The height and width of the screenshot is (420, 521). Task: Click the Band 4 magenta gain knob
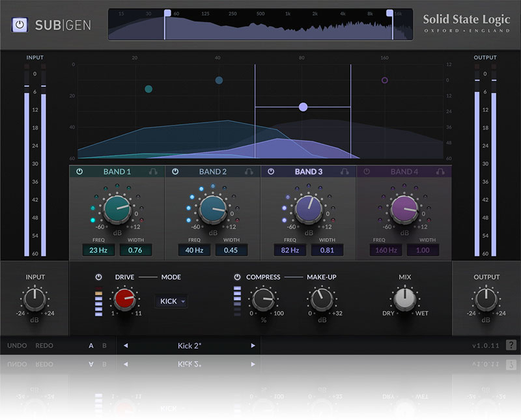pos(404,209)
